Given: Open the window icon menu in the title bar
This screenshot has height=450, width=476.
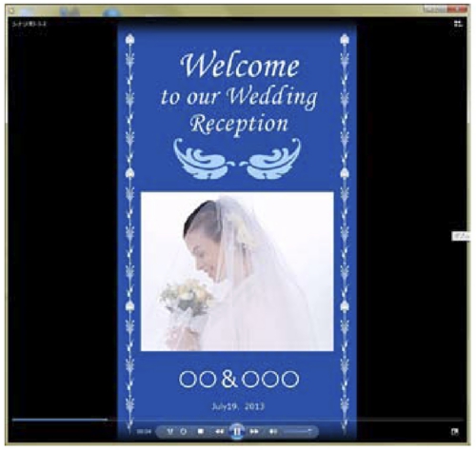Looking at the screenshot, I should click(x=11, y=11).
